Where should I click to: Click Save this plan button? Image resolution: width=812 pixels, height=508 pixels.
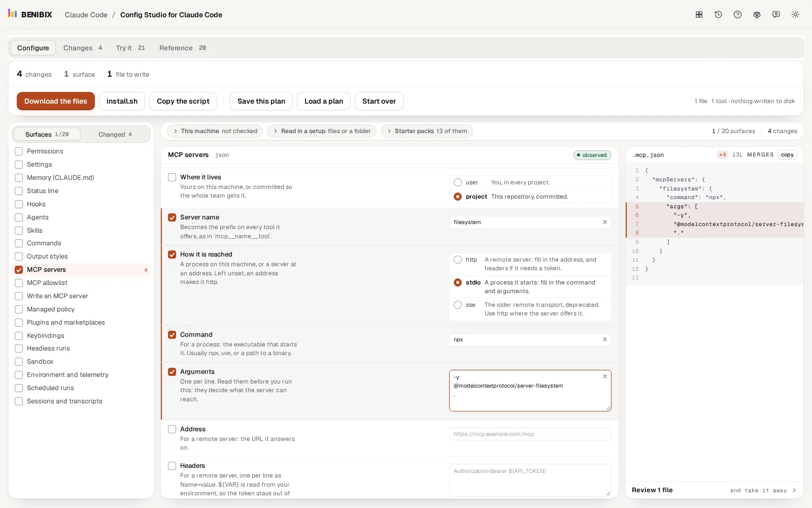(x=261, y=101)
